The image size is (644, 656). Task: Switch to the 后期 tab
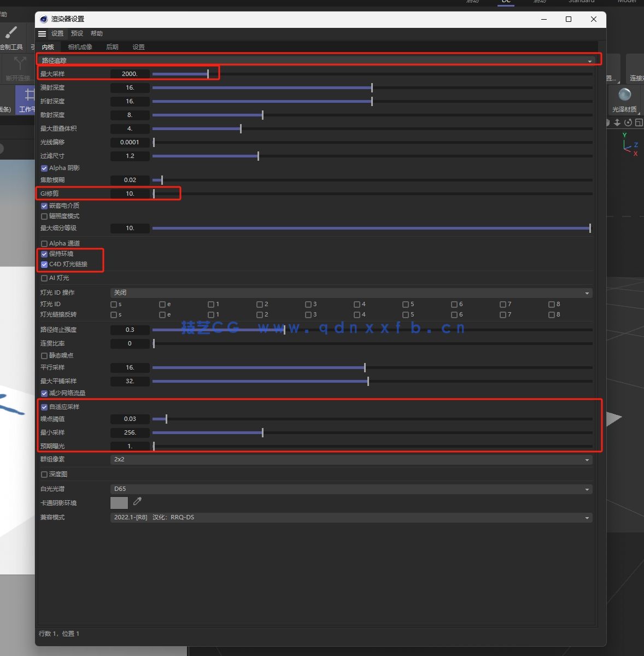[112, 47]
